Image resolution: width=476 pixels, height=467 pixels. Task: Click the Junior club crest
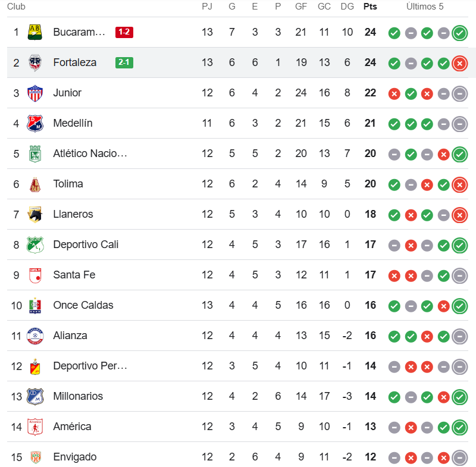35,93
